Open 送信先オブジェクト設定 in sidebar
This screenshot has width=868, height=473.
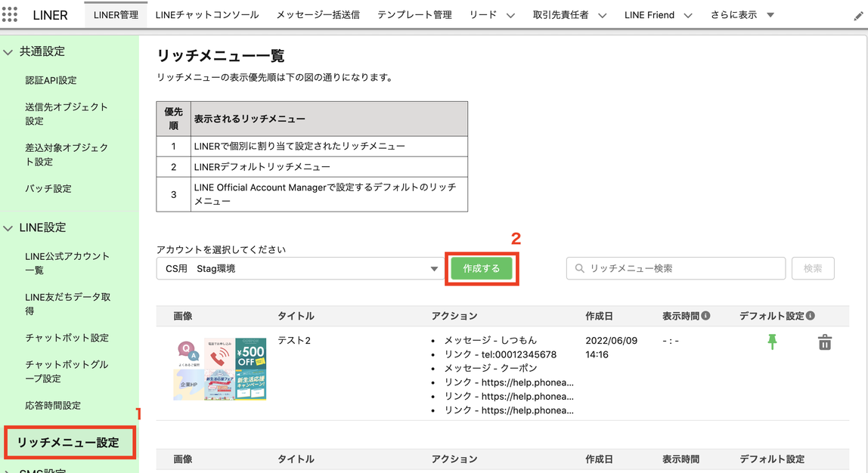tap(67, 114)
